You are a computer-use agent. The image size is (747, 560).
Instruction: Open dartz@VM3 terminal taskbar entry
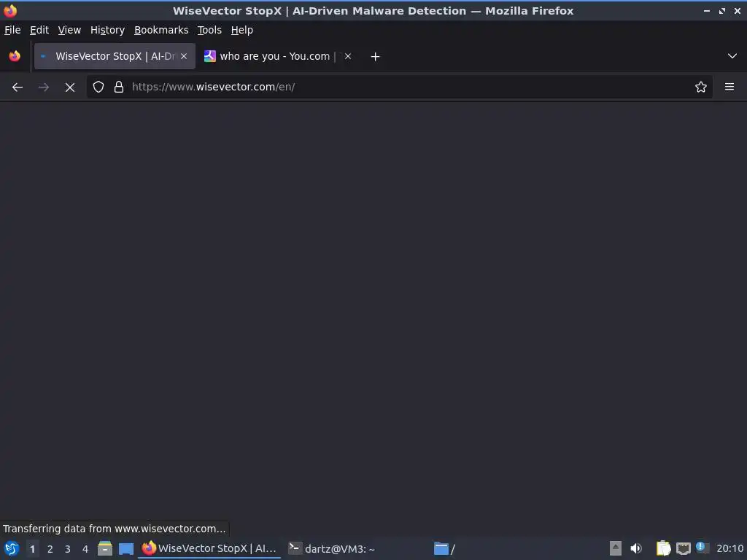click(x=332, y=548)
